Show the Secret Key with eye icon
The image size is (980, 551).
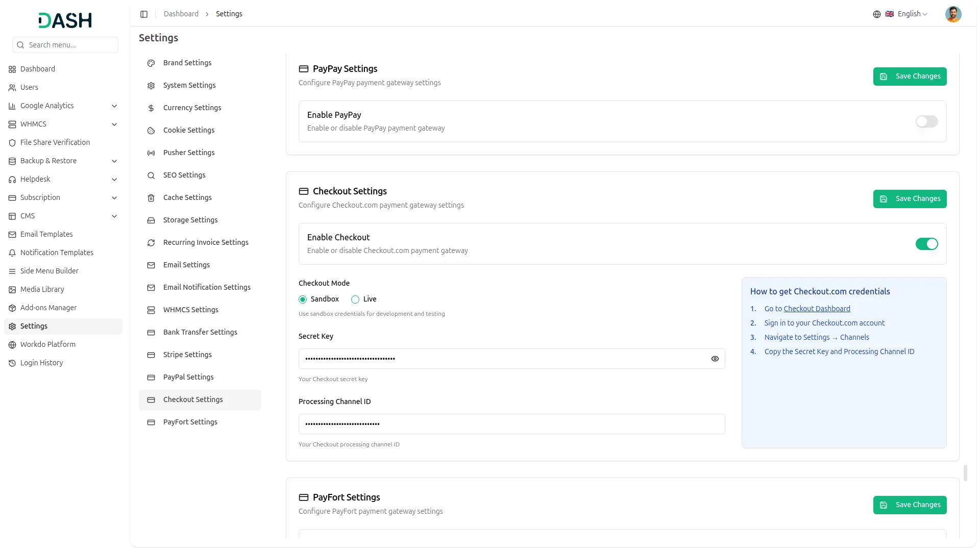[715, 359]
